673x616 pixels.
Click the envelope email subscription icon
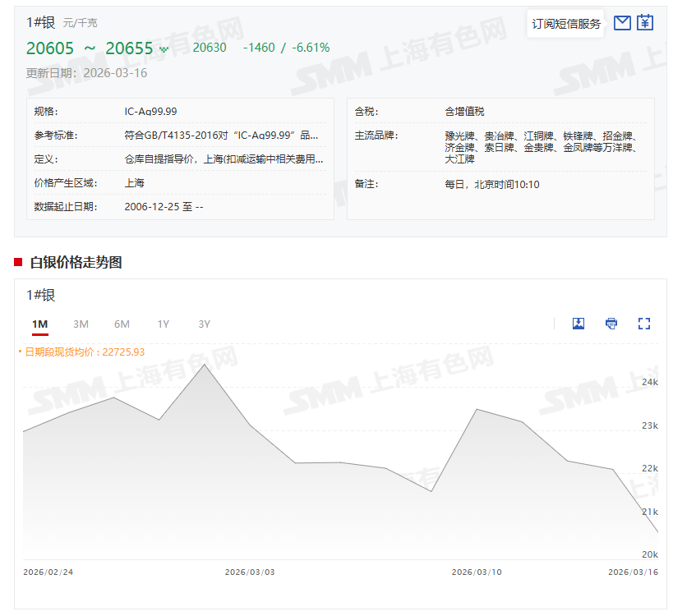[622, 23]
